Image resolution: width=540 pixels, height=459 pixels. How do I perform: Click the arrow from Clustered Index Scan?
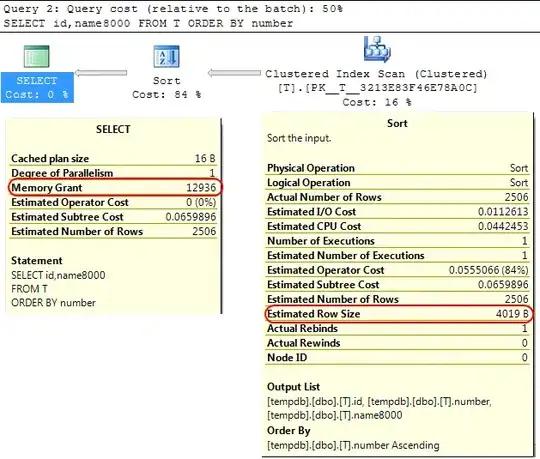234,73
